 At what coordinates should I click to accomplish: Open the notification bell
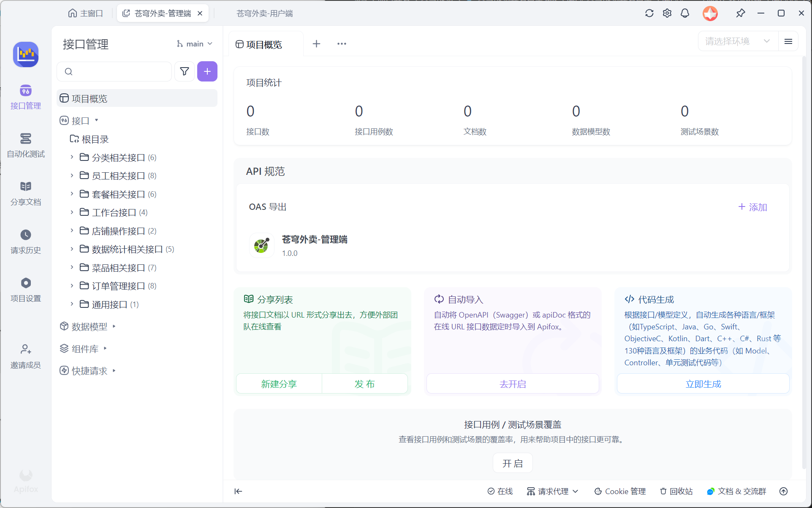coord(684,14)
